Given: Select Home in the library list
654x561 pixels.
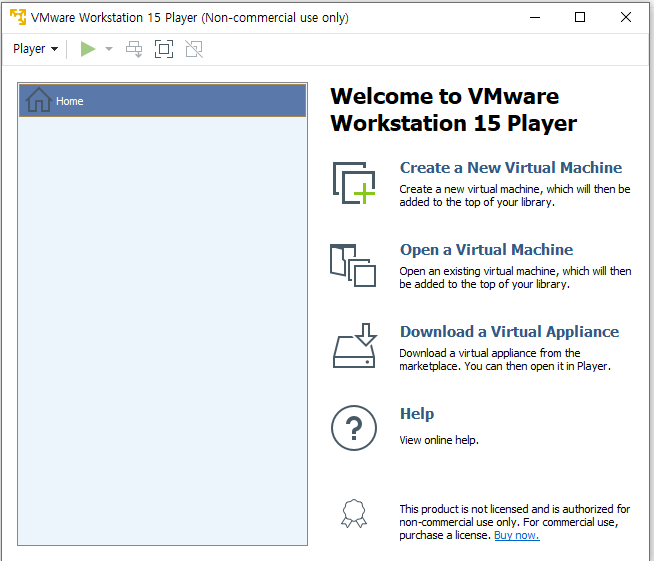Looking at the screenshot, I should click(162, 101).
